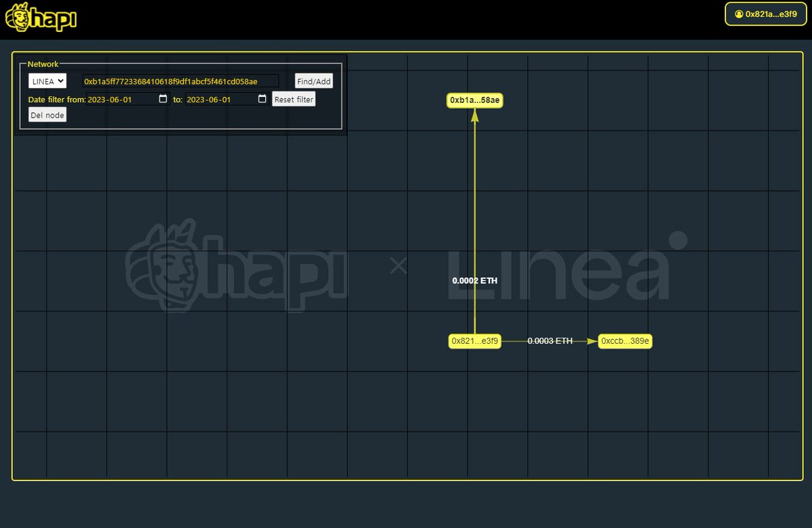812x528 pixels.
Task: Click the Reset filter button
Action: coord(294,99)
